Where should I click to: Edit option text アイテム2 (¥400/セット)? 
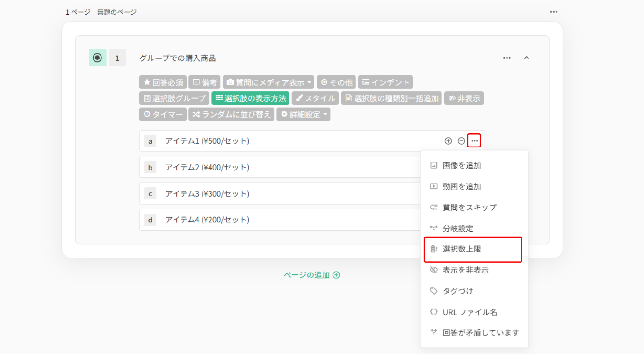tap(207, 167)
